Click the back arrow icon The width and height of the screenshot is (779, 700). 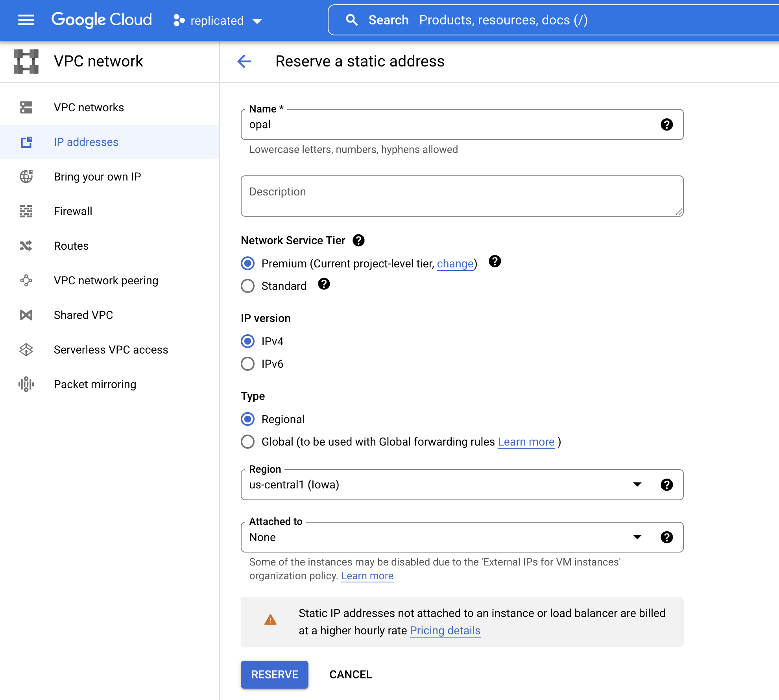tap(244, 61)
